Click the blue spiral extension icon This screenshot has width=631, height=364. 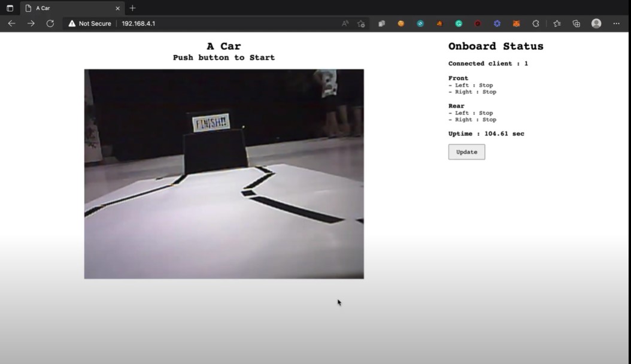496,23
